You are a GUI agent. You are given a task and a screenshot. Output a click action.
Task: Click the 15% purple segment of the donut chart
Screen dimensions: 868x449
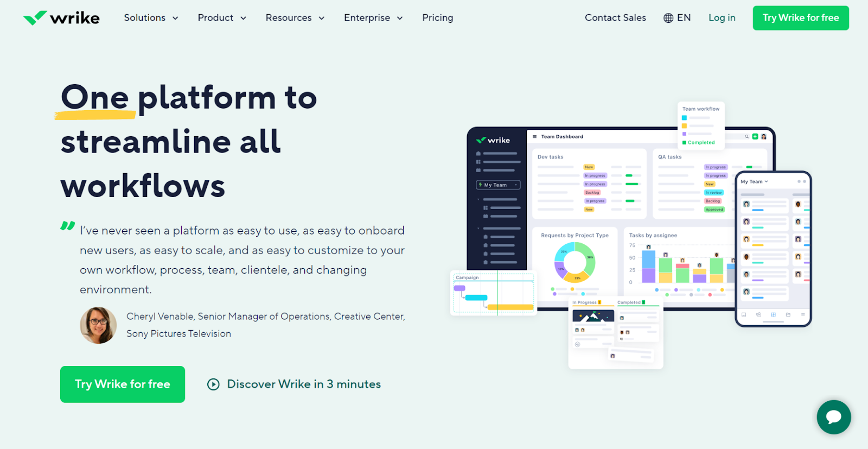[x=561, y=269]
